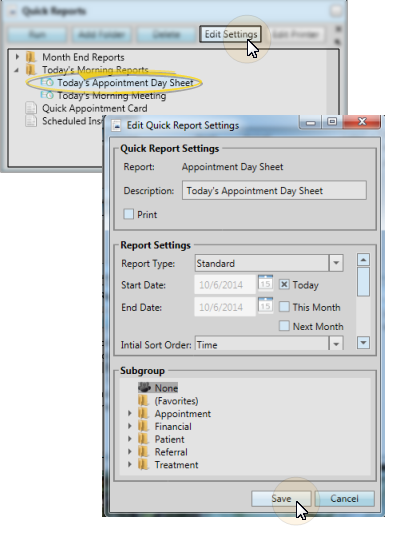Expand the Financial subgroup folder

(130, 426)
